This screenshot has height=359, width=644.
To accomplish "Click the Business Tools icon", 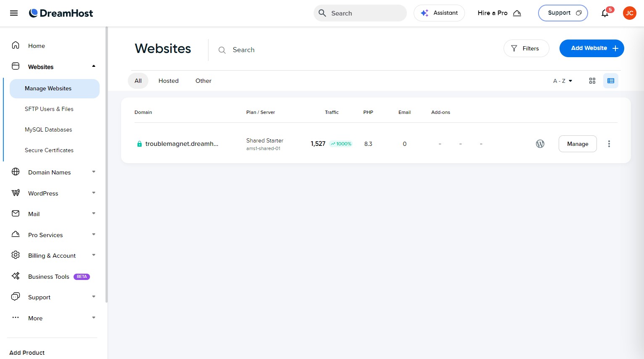I will click(16, 276).
